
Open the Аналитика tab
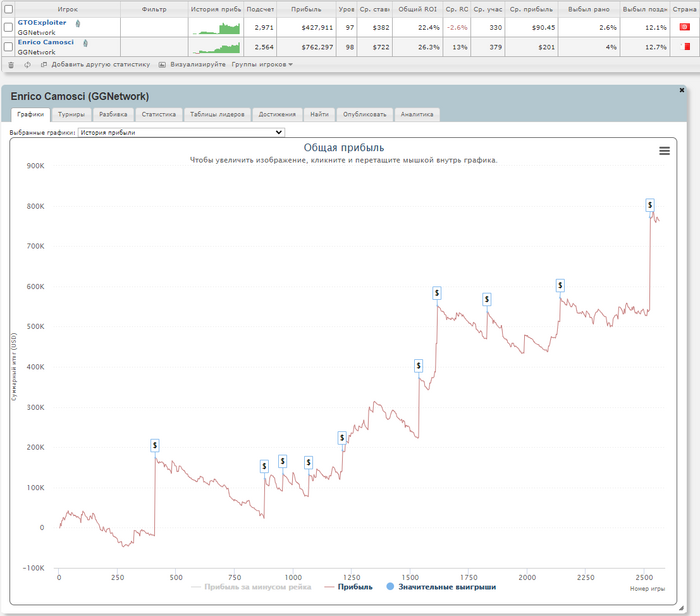tap(417, 114)
